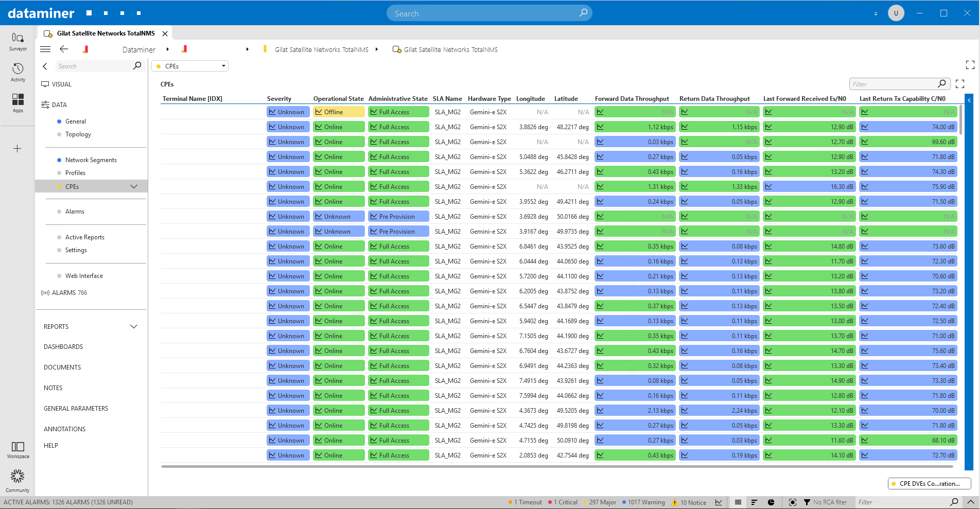
Task: Click 297 Major alarm counter
Action: tap(600, 502)
